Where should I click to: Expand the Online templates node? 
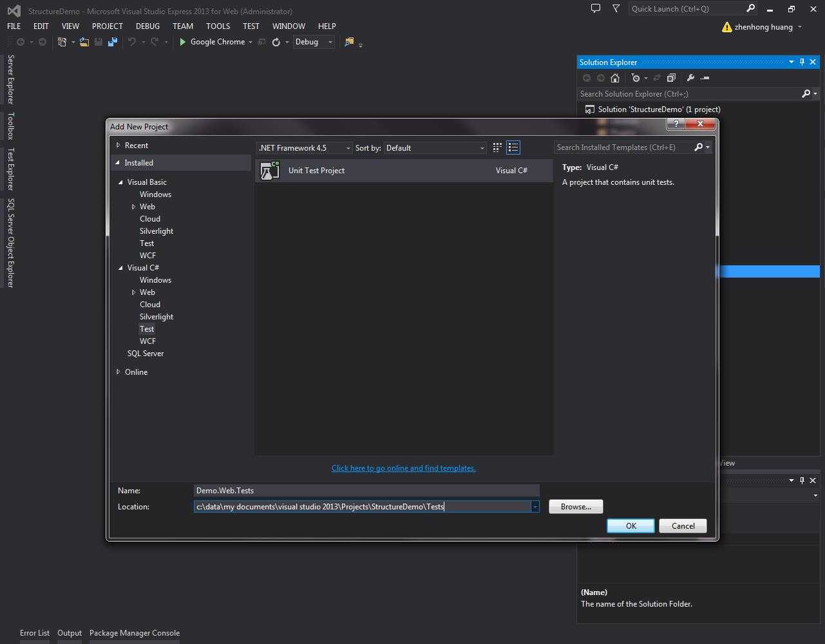pos(118,372)
